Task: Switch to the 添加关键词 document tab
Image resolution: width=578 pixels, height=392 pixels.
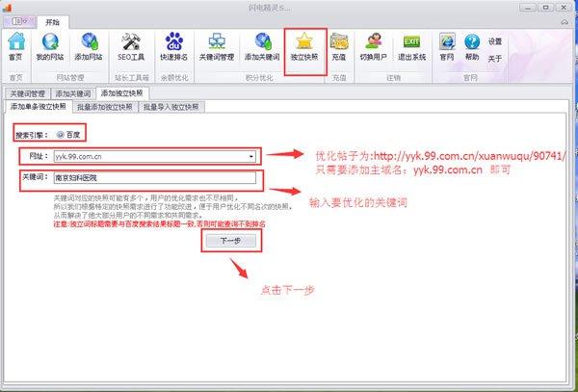Action: coord(73,93)
